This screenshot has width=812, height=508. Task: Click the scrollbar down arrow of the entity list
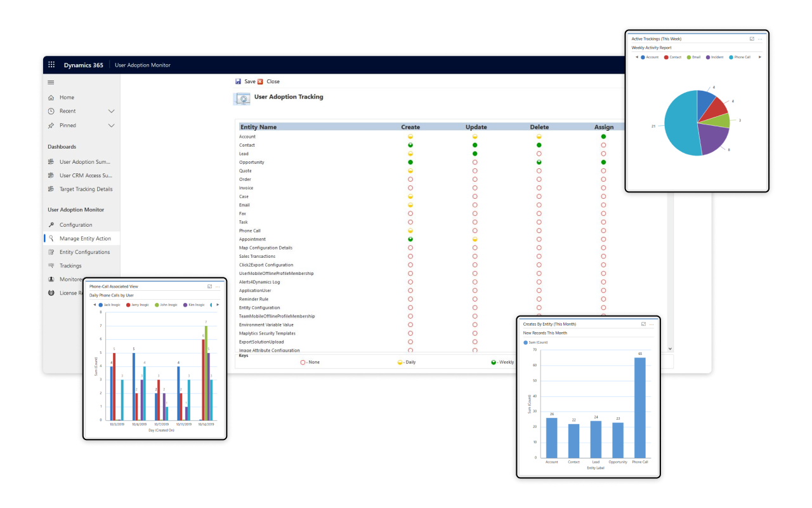[670, 349]
